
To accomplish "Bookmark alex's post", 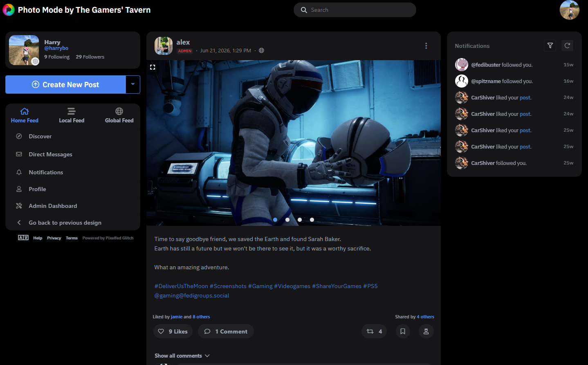I will coord(403,331).
